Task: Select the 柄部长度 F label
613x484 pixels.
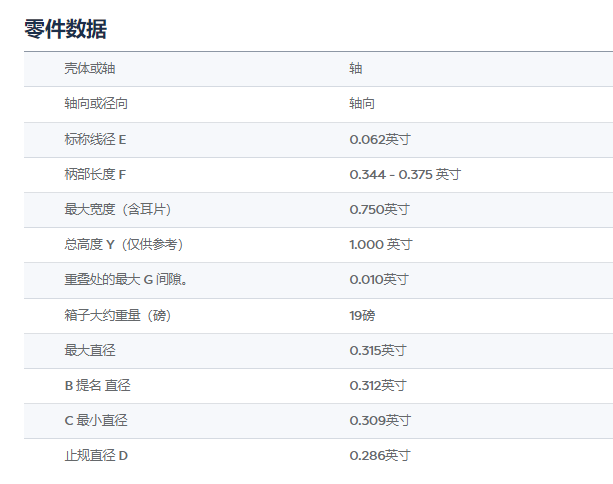Action: [x=95, y=174]
